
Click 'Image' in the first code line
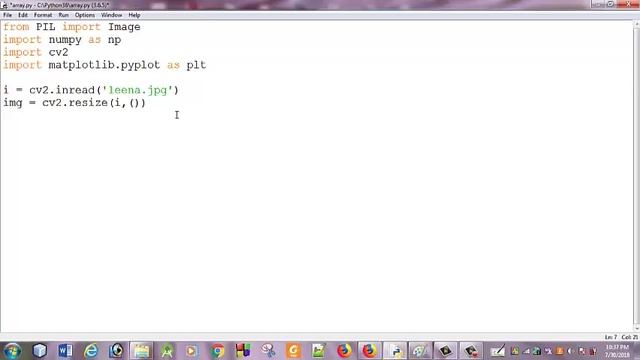click(x=124, y=27)
